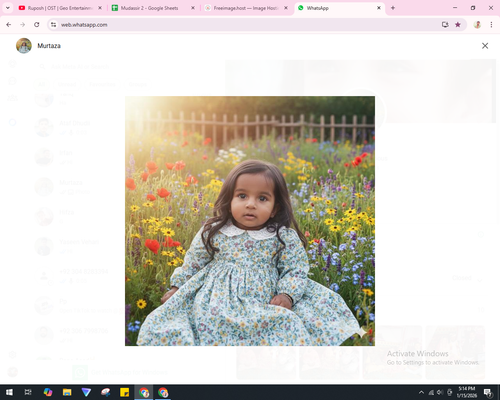Open a new browser tab

393,8
